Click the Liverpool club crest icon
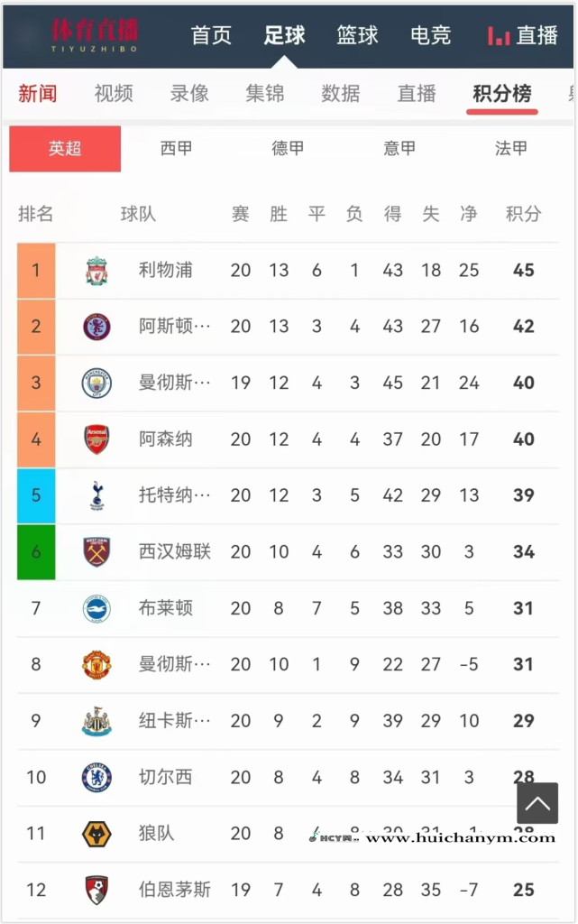 coord(96,270)
